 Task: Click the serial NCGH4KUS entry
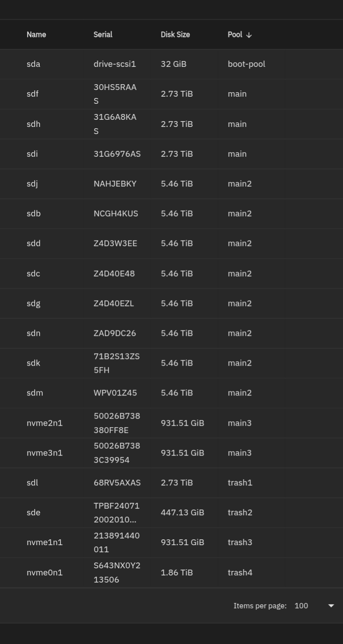[116, 214]
